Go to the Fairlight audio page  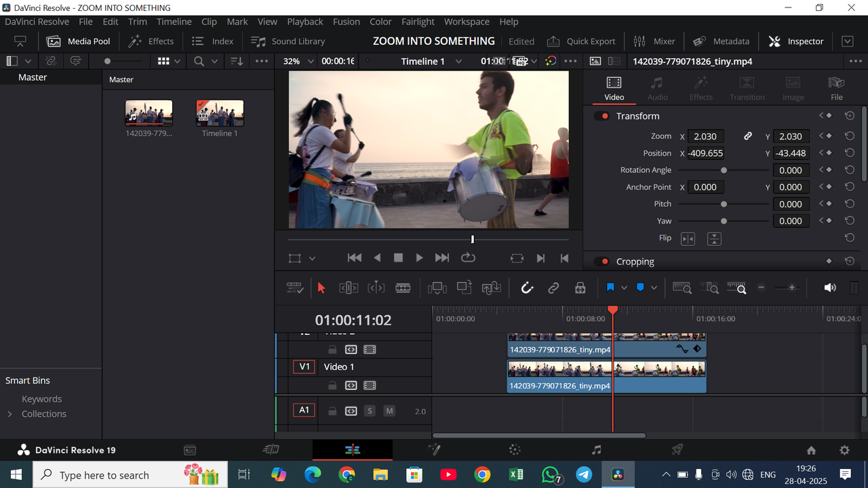[595, 449]
